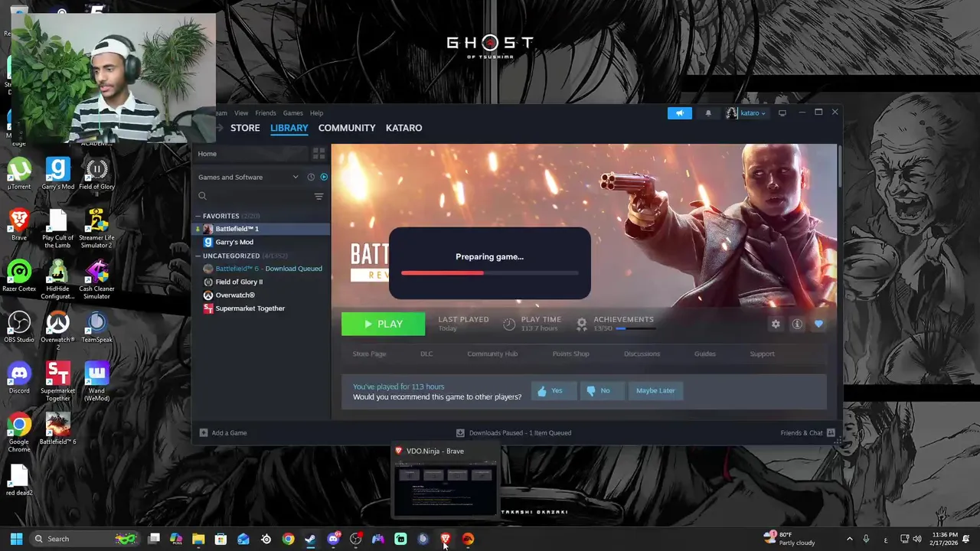Open Friends & Chat panel
The image size is (980, 551).
point(807,433)
